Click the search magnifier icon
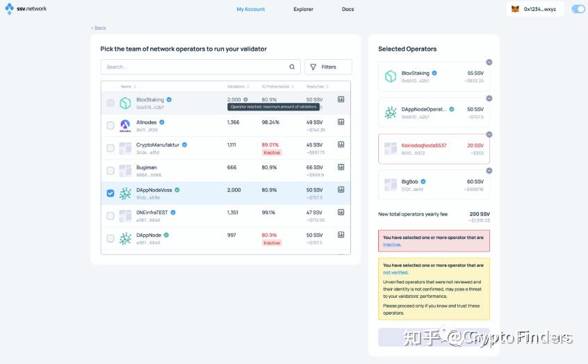588x364 pixels. pos(292,67)
